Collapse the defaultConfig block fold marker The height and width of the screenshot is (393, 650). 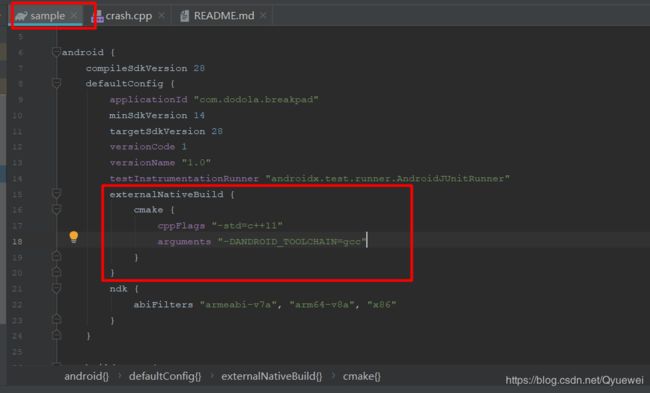tap(57, 83)
